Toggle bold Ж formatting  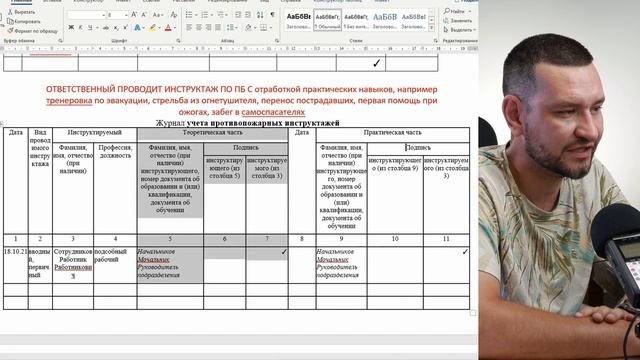(x=71, y=28)
